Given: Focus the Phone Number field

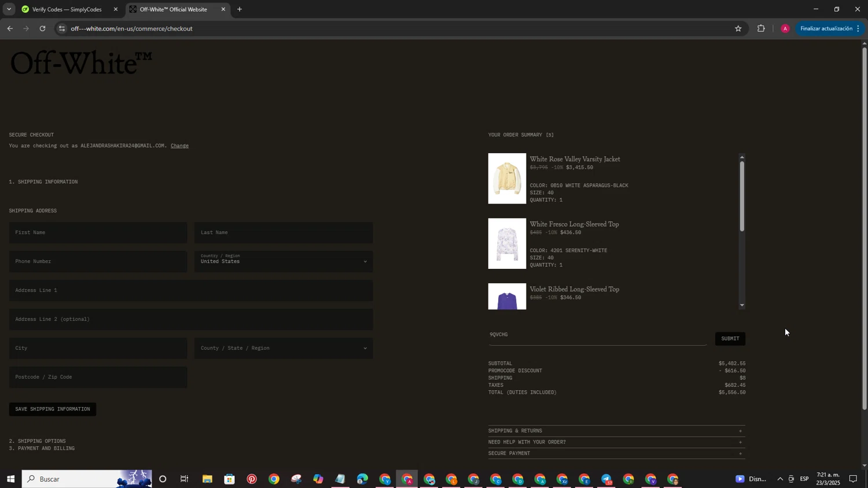Looking at the screenshot, I should [x=98, y=261].
